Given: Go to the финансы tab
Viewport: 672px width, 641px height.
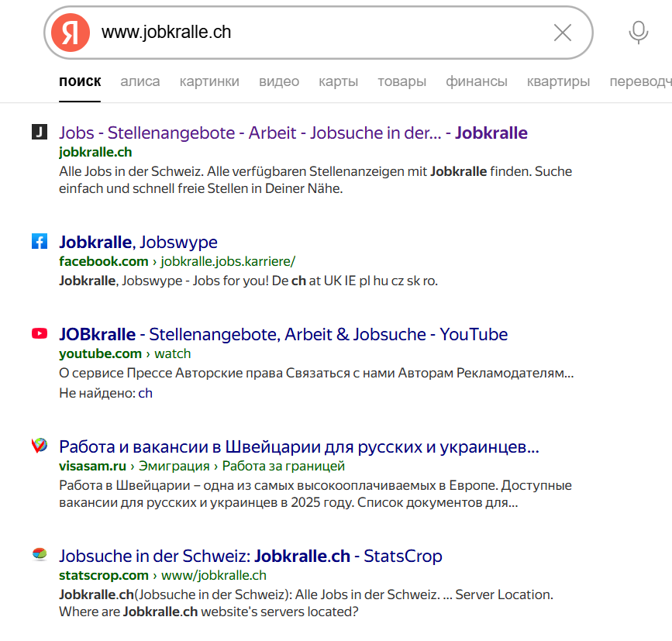Looking at the screenshot, I should [477, 81].
